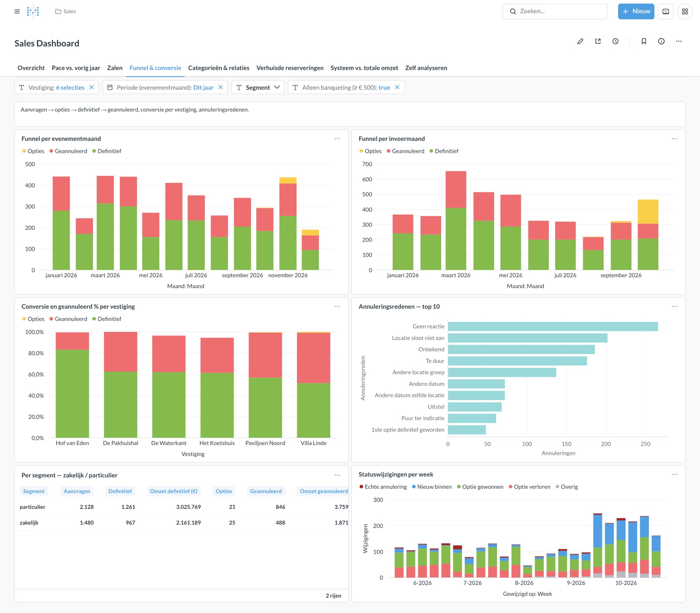Viewport: 700px width, 613px height.
Task: Open Funnel per invoermaand card menu
Action: click(674, 139)
